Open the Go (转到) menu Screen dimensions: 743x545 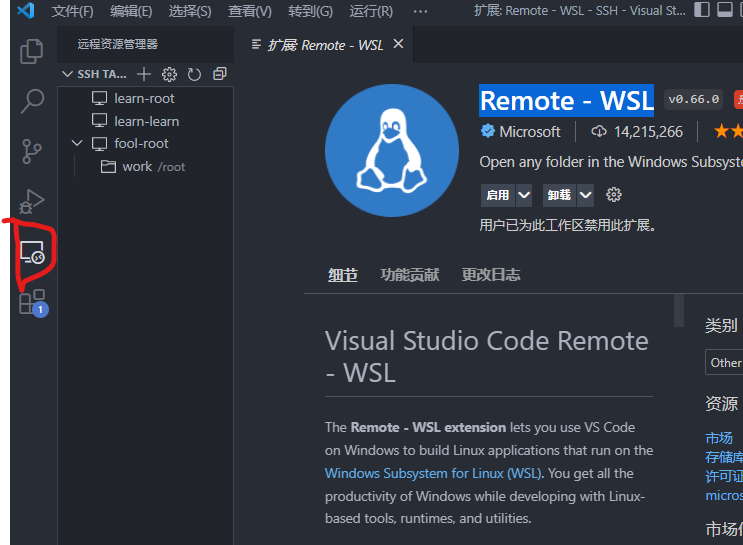point(310,11)
